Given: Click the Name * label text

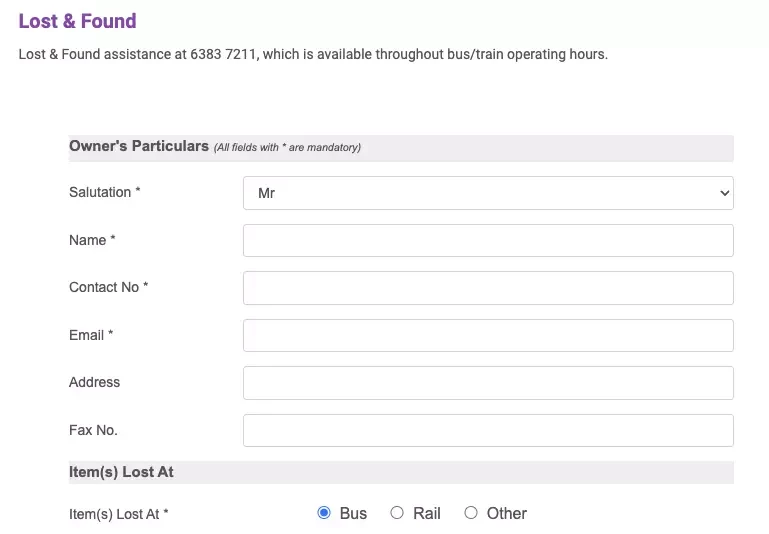Looking at the screenshot, I should pyautogui.click(x=92, y=240).
